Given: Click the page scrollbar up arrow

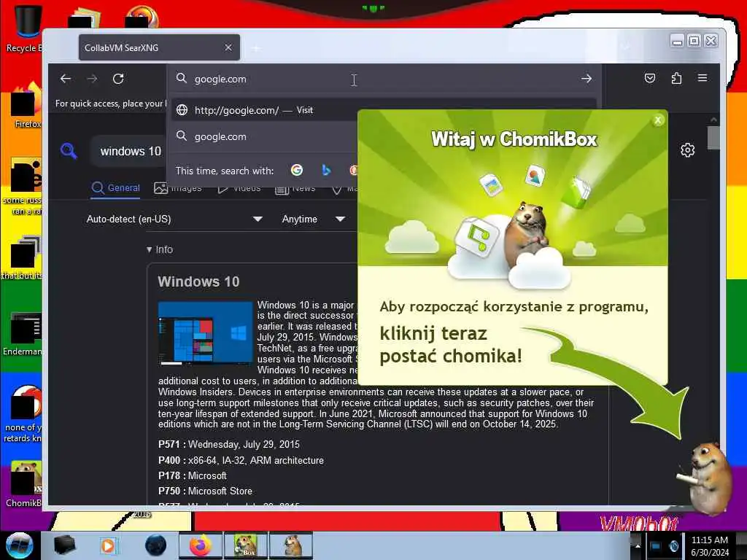Looking at the screenshot, I should (713, 120).
